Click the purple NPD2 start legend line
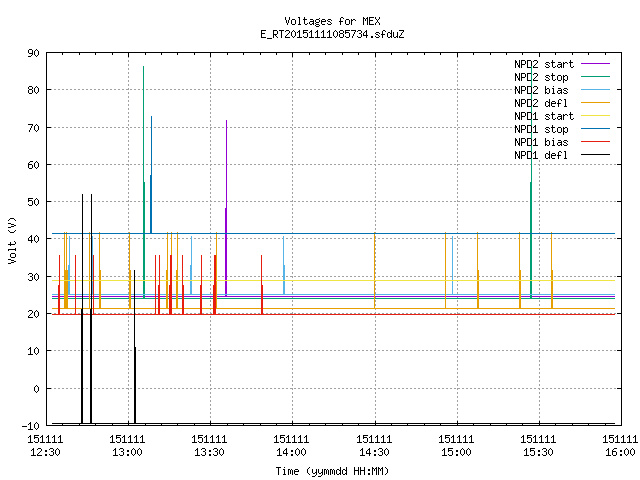640x480 pixels. 595,64
